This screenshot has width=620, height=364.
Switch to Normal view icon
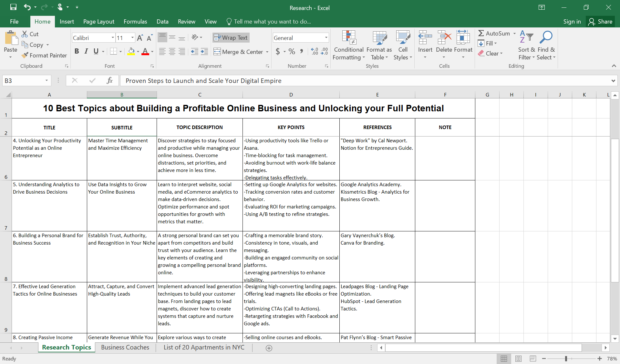pos(504,359)
